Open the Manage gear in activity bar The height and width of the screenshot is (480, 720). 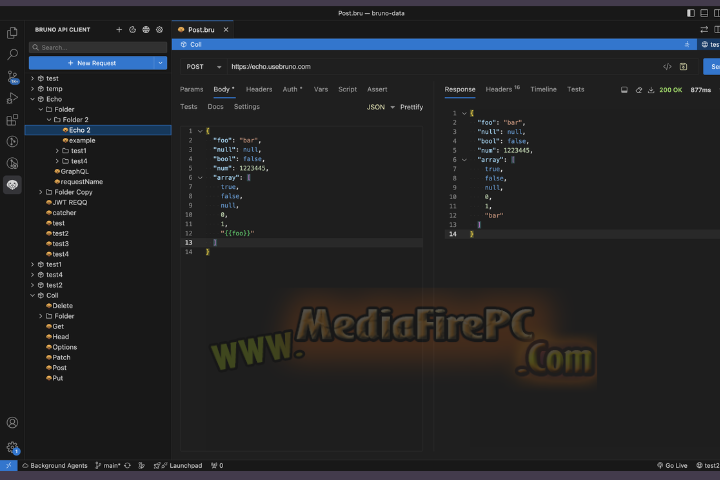(12, 447)
